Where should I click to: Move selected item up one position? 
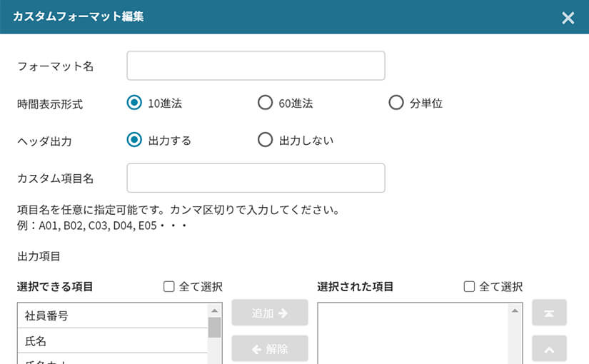coord(549,348)
